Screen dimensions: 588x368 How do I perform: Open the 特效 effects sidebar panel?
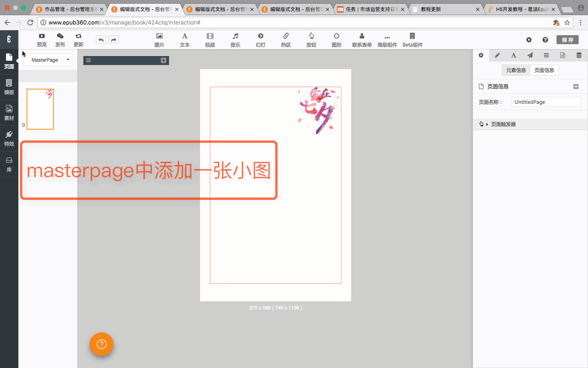coord(9,138)
